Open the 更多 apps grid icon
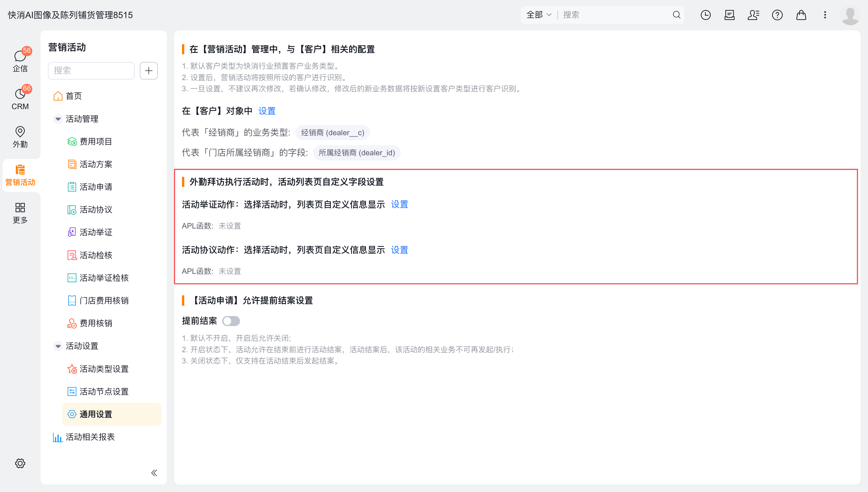The height and width of the screenshot is (492, 868). pos(20,213)
